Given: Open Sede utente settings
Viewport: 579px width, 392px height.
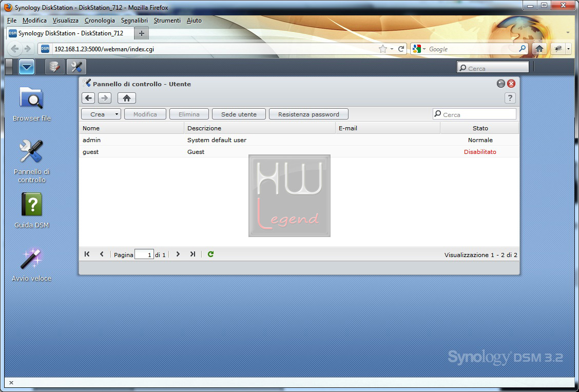Looking at the screenshot, I should (x=239, y=114).
